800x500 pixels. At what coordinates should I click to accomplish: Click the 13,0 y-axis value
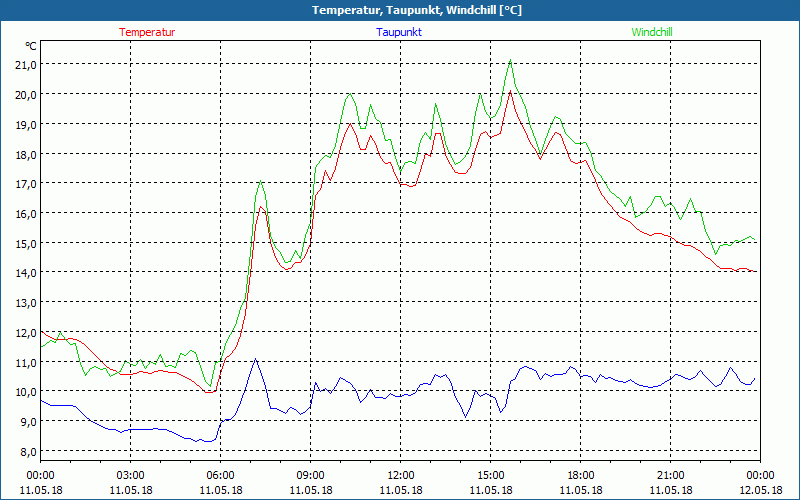[x=27, y=303]
